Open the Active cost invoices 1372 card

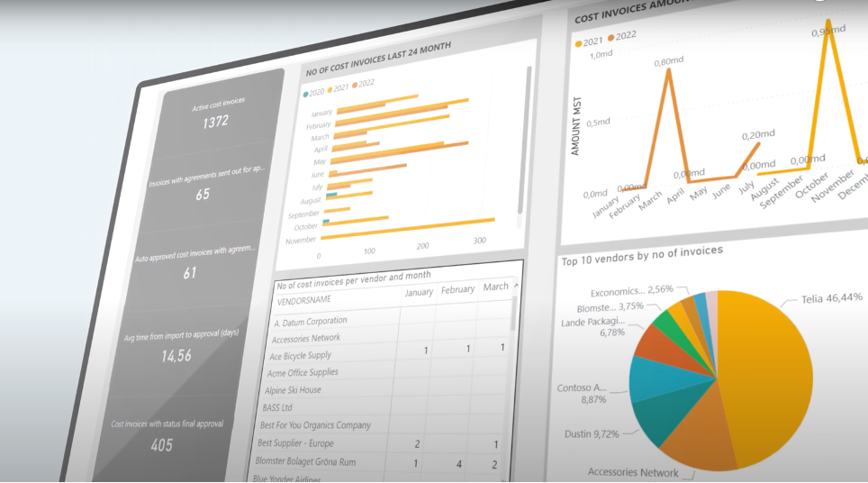tap(216, 114)
